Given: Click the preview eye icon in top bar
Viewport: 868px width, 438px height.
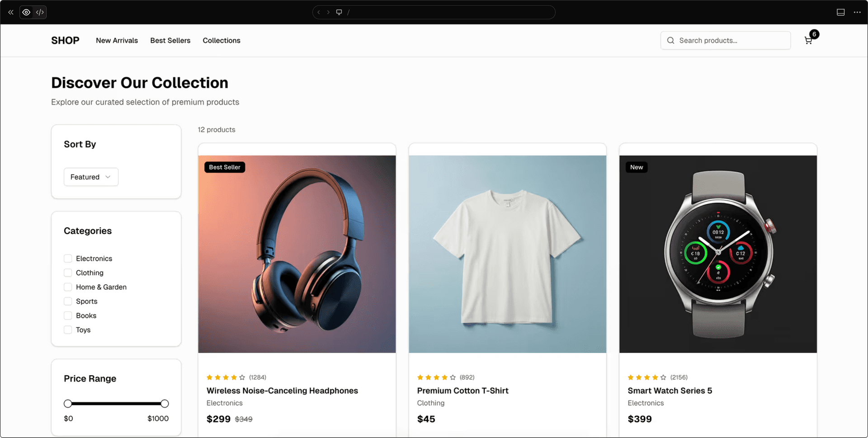Looking at the screenshot, I should [x=27, y=12].
